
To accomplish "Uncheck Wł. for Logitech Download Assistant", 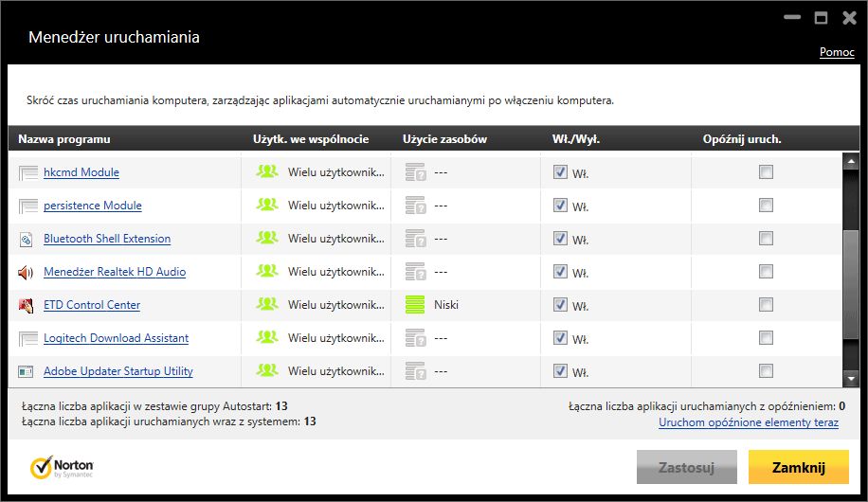I will (561, 338).
